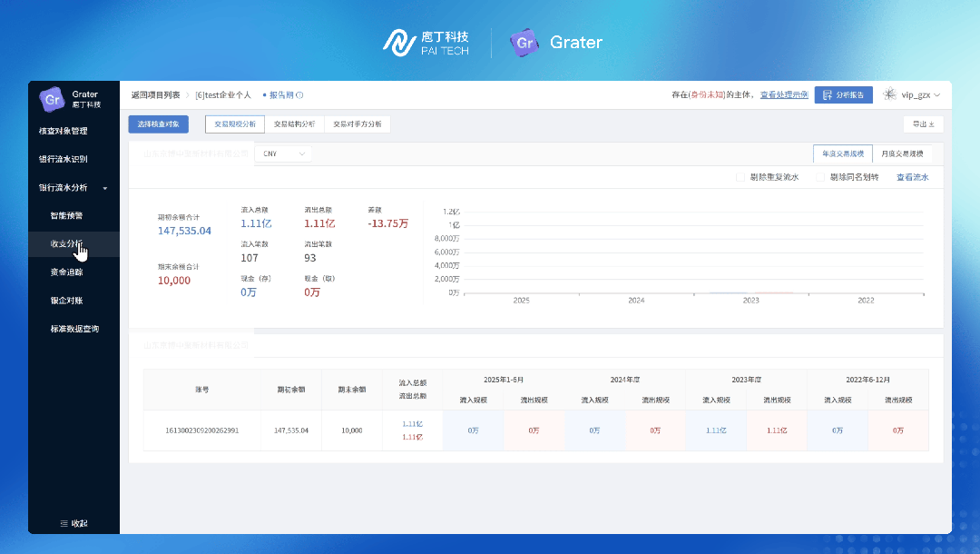This screenshot has width=980, height=554.
Task: Open the 查看处理示例 link
Action: coord(784,94)
